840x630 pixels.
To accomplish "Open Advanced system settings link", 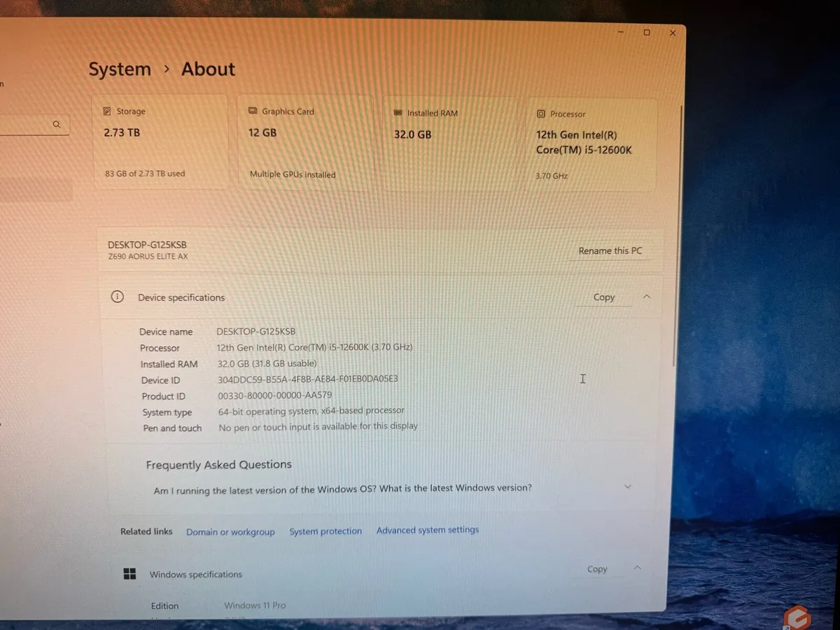I will 428,530.
